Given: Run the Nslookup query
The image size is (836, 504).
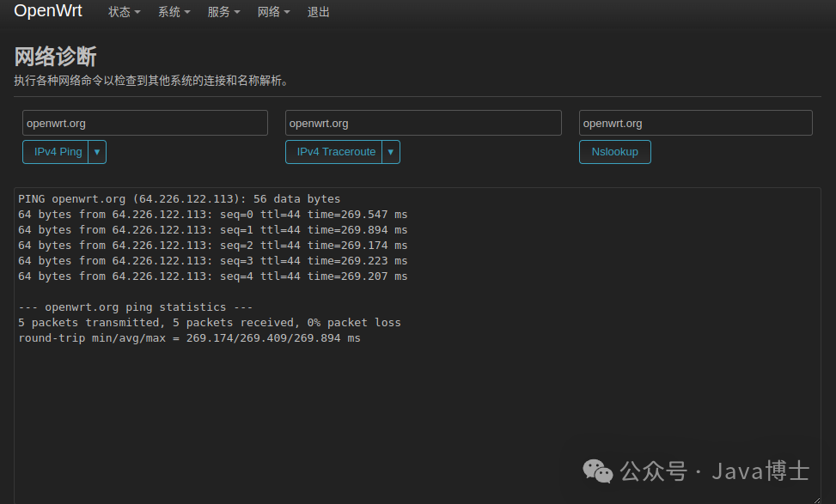Looking at the screenshot, I should [x=614, y=151].
